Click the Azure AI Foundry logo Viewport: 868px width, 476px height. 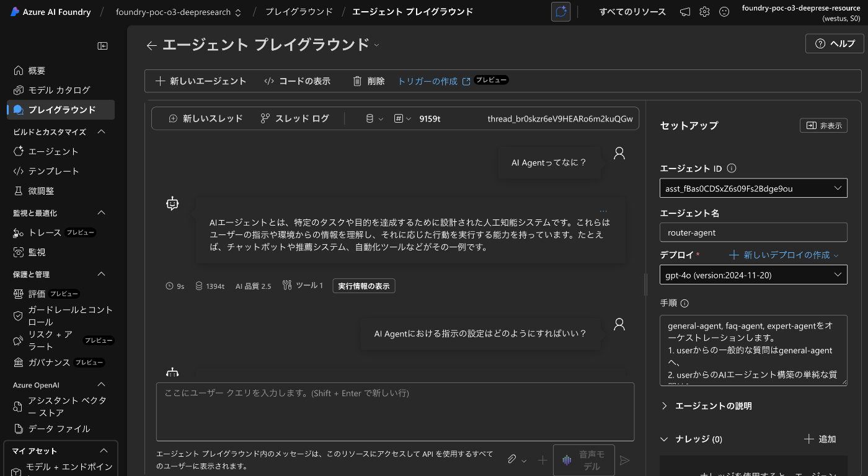click(50, 12)
